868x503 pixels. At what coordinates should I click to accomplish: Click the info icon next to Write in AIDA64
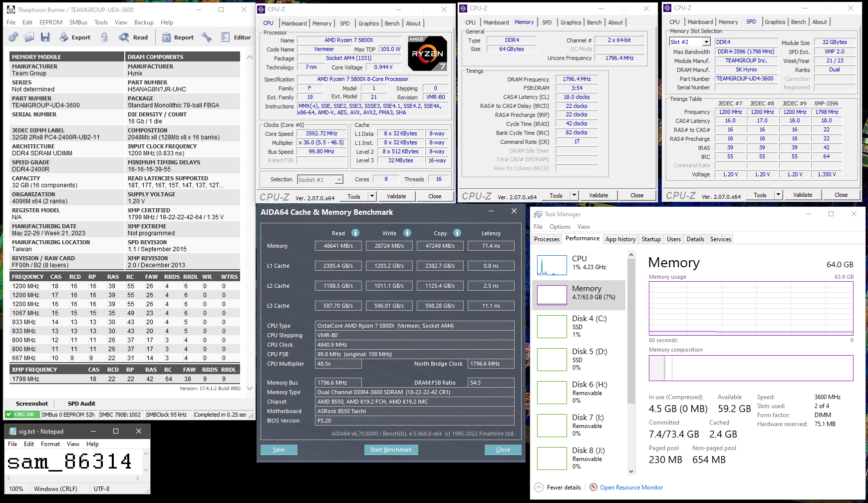[x=407, y=233]
